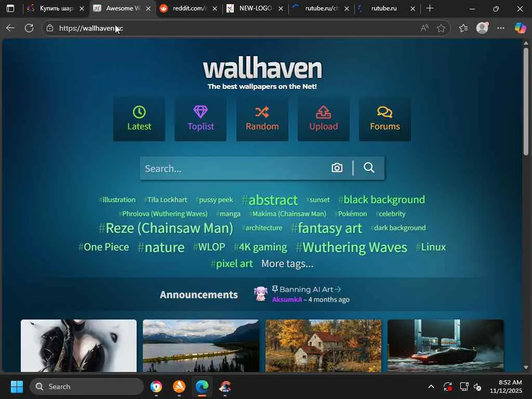Image resolution: width=532 pixels, height=399 pixels.
Task: Click the address bar URL
Action: click(x=91, y=28)
